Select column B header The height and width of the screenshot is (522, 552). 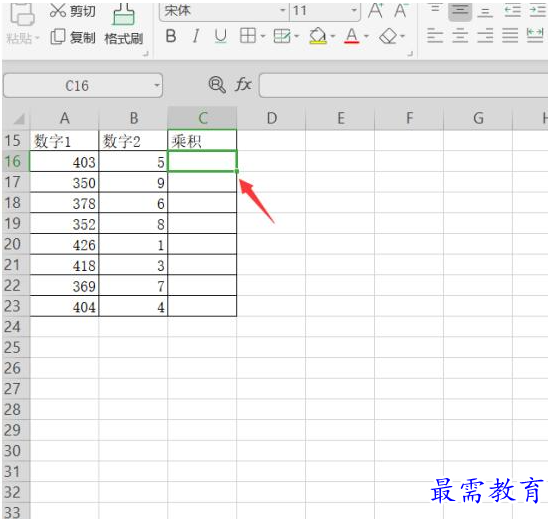click(x=133, y=118)
